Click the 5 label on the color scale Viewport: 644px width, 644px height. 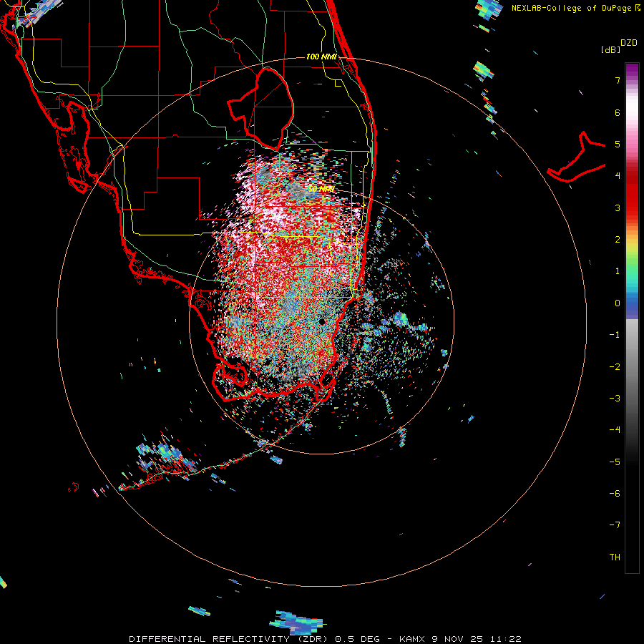click(618, 144)
